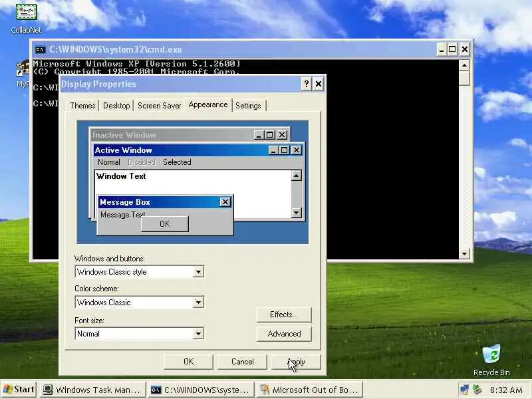
Task: Click the network tray icon with monitors
Action: 464,390
